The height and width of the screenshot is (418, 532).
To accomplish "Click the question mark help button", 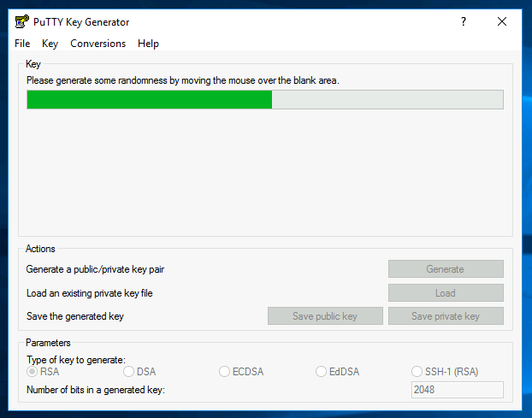I will tap(463, 21).
